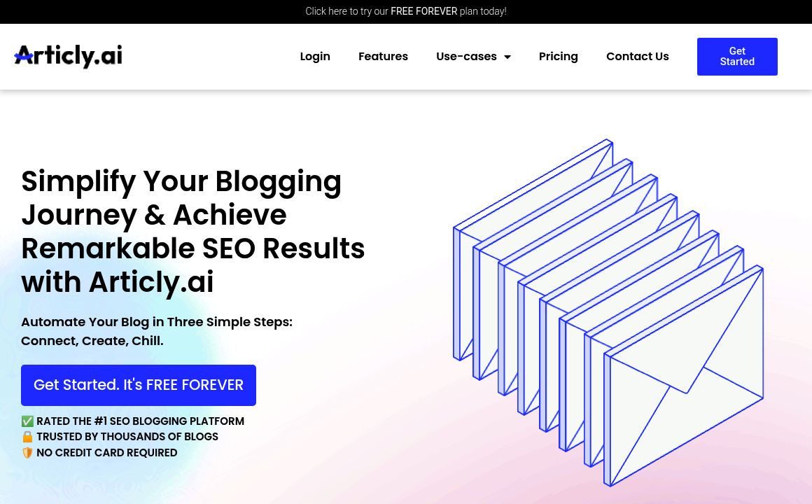This screenshot has width=812, height=504.
Task: Click the lock emoji next to TRUSTED text
Action: (x=27, y=437)
